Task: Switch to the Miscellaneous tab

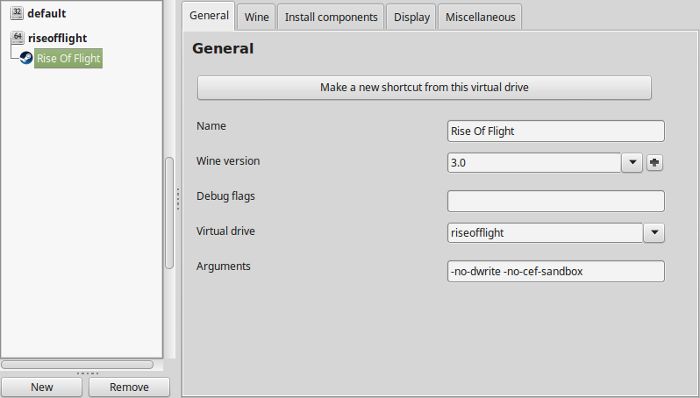Action: click(480, 17)
